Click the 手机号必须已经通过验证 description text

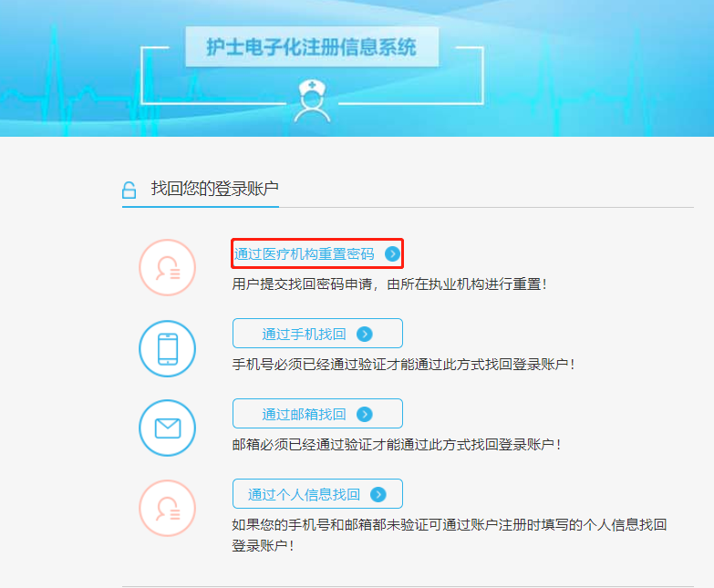[x=404, y=364]
